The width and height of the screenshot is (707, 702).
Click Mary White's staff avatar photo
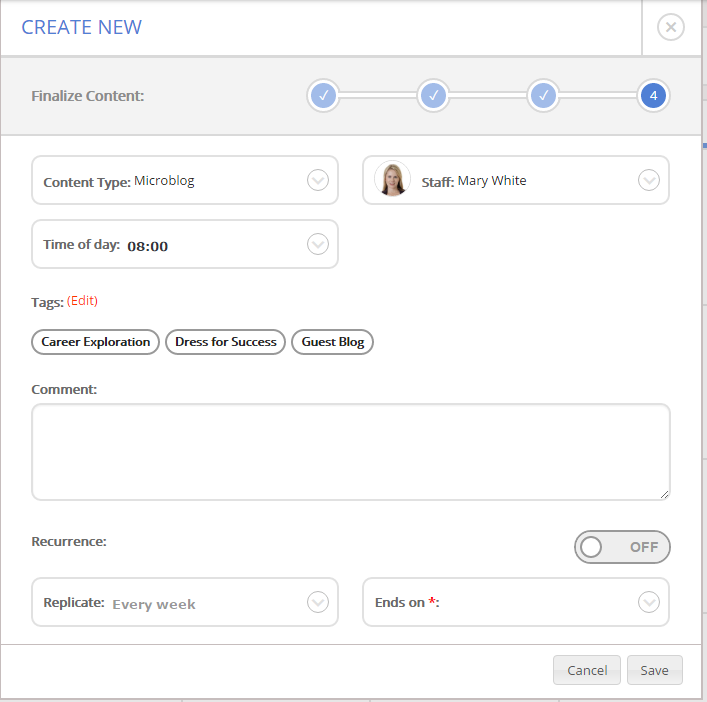pyautogui.click(x=392, y=180)
